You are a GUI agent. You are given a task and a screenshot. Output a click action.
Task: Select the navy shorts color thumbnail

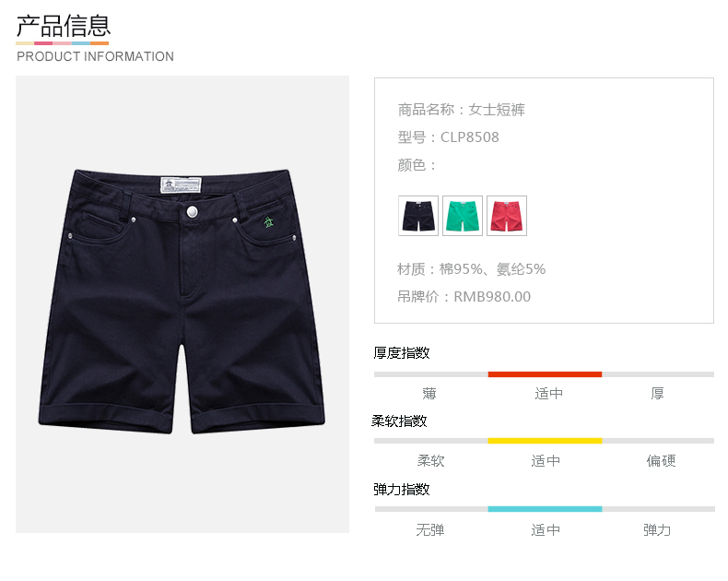pyautogui.click(x=417, y=216)
